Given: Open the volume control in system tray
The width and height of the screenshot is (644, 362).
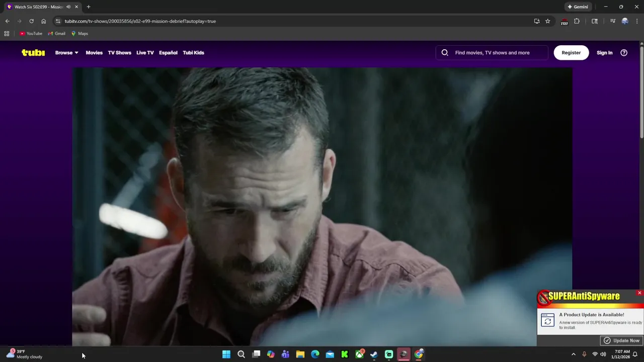Looking at the screenshot, I should 603,354.
